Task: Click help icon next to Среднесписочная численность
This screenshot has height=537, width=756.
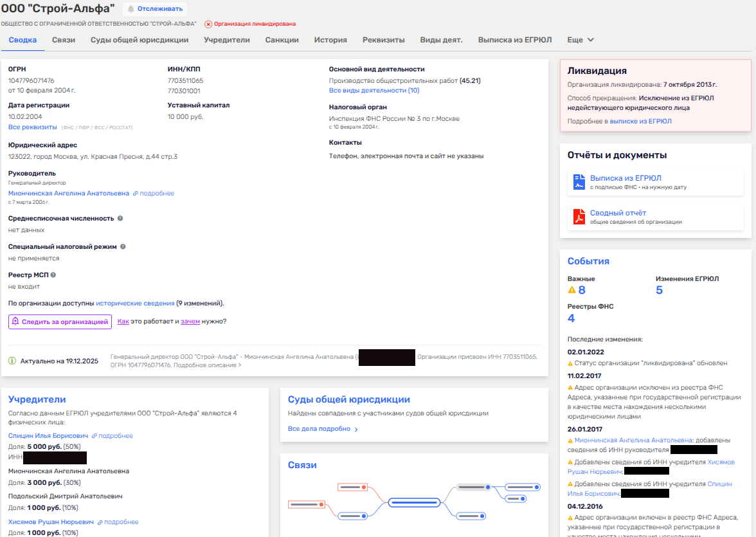Action: tap(120, 218)
